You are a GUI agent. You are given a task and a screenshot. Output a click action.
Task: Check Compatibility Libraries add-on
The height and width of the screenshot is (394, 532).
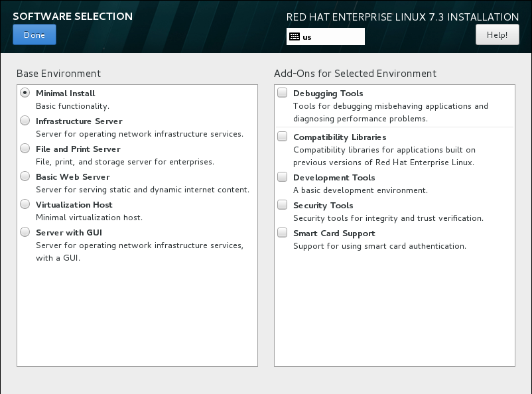pyautogui.click(x=283, y=137)
